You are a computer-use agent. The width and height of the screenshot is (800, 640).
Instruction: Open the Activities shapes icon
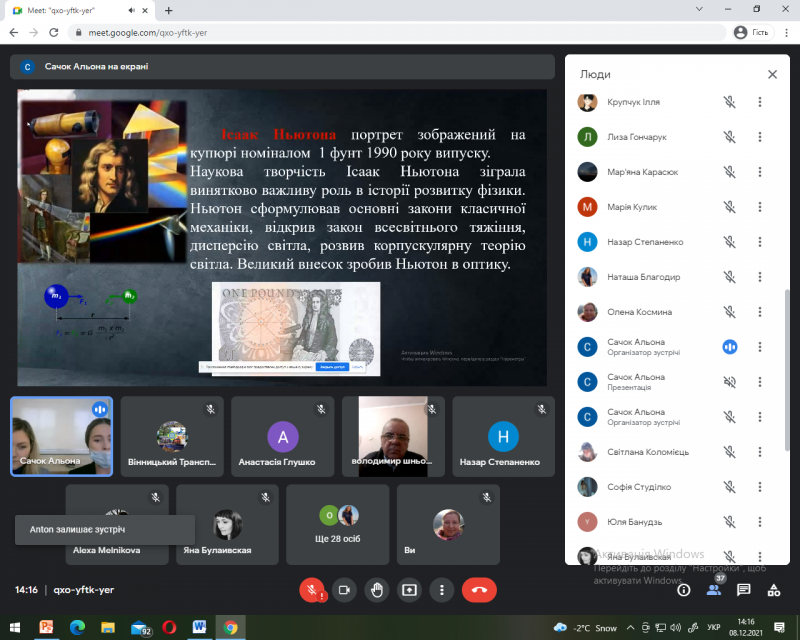coord(773,590)
